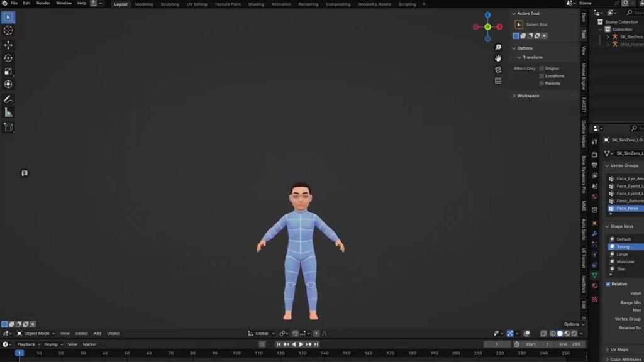Open the Render menu
Viewport: 644px width, 362px height.
pos(43,3)
